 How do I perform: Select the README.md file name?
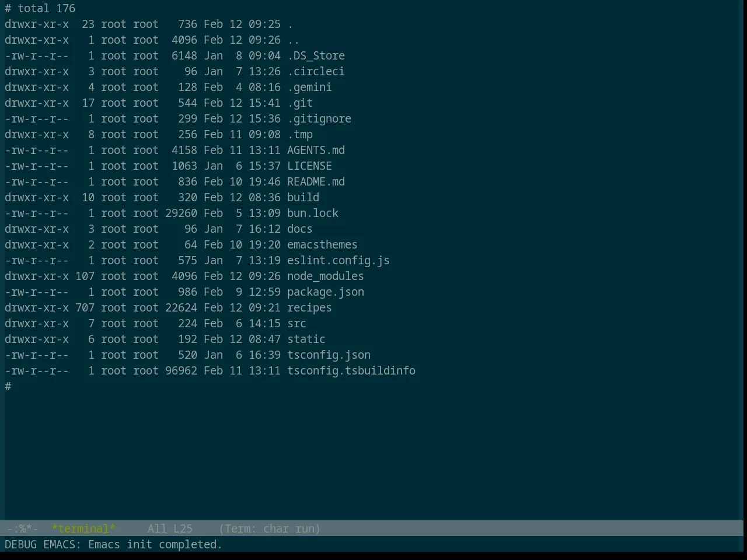[x=316, y=182]
